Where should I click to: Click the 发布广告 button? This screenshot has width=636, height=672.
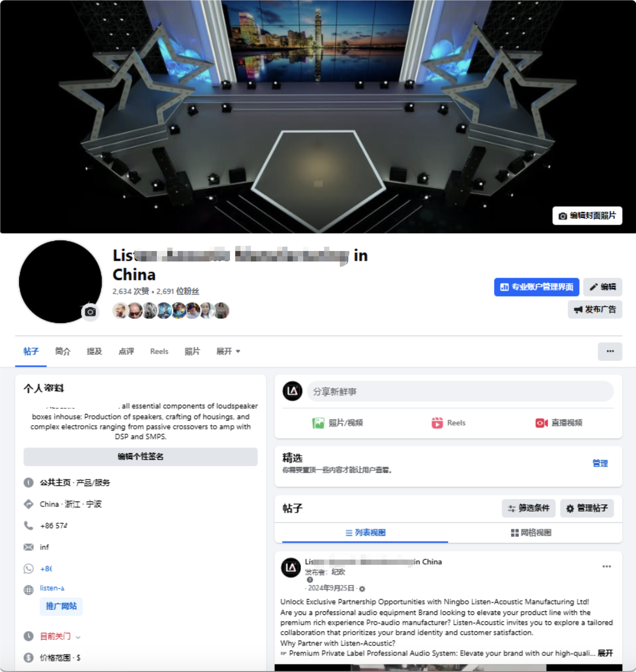pyautogui.click(x=595, y=309)
